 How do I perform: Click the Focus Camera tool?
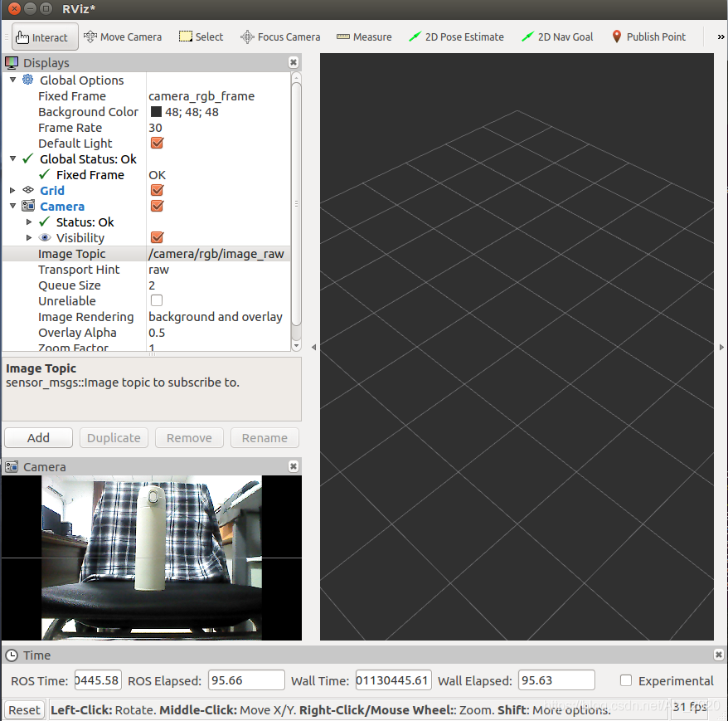click(280, 37)
